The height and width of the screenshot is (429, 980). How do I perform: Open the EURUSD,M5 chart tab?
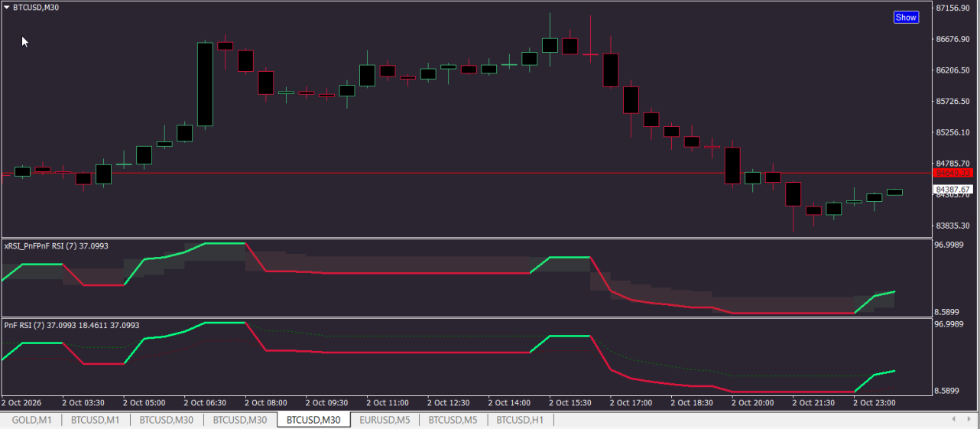coord(385,420)
